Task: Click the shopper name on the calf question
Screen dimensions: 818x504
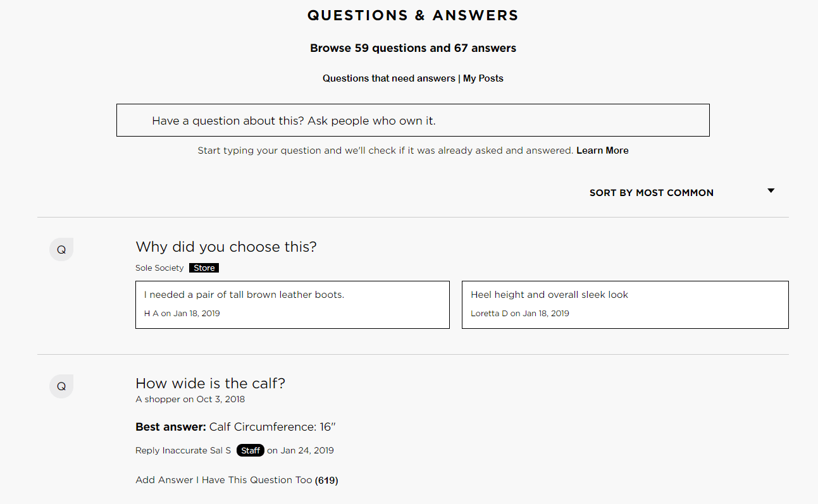Action: pyautogui.click(x=156, y=399)
